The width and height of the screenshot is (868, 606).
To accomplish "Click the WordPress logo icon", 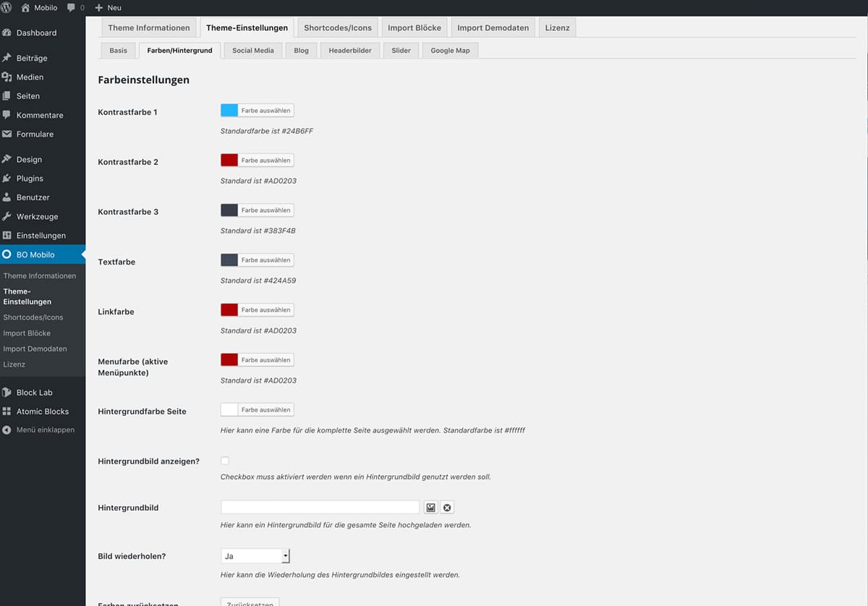I will pyautogui.click(x=7, y=7).
